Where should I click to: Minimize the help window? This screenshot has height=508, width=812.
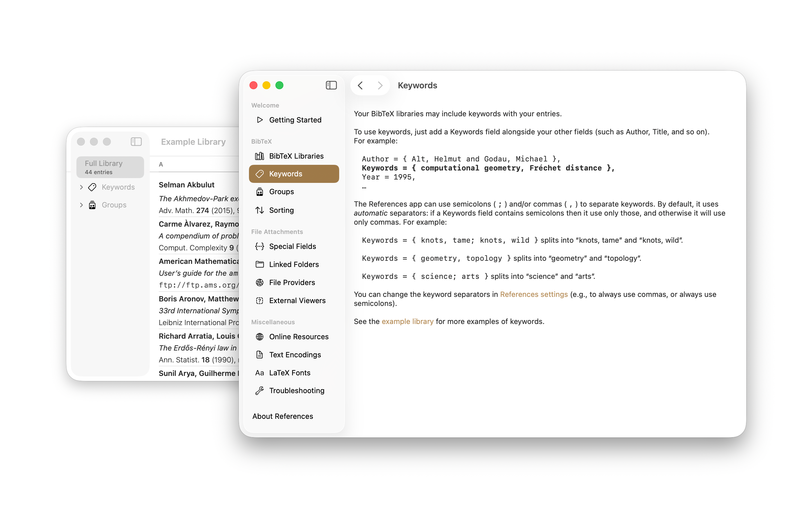266,85
